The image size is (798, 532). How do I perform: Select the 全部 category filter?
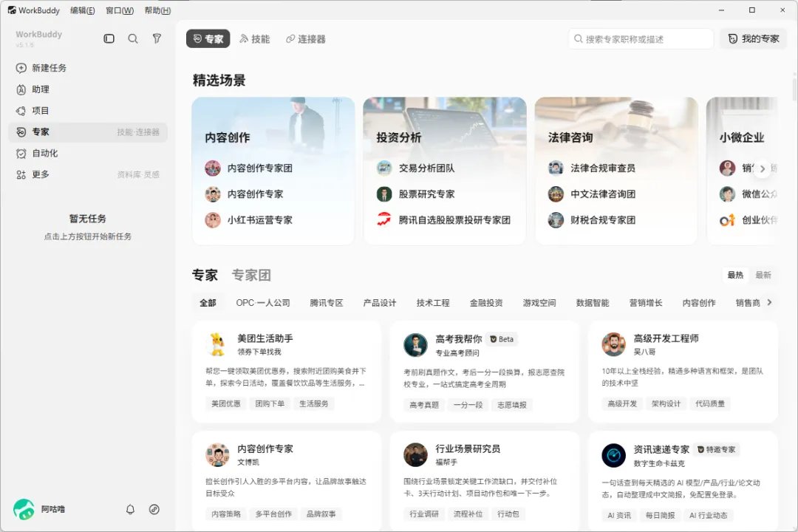point(208,303)
